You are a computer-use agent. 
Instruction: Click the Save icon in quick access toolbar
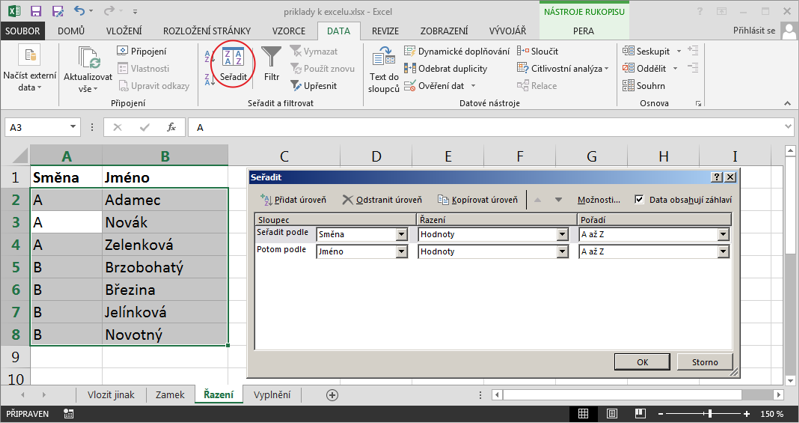coord(36,11)
